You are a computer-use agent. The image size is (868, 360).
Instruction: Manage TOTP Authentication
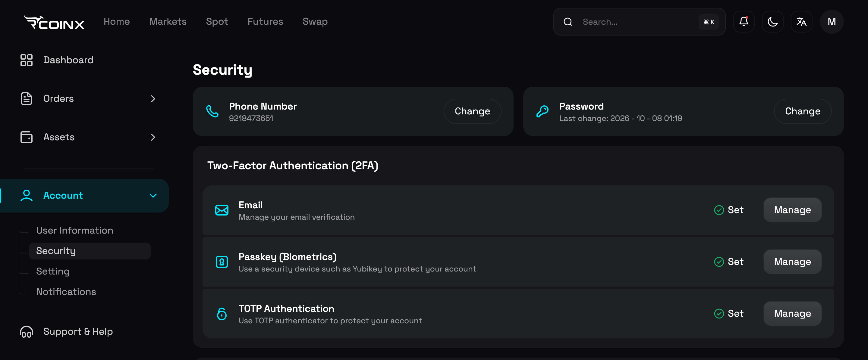click(x=793, y=314)
